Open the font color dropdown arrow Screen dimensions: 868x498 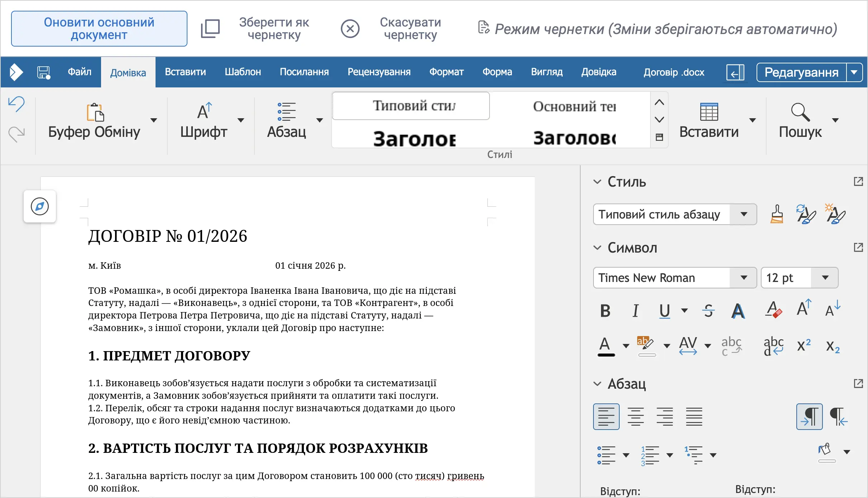pyautogui.click(x=626, y=346)
